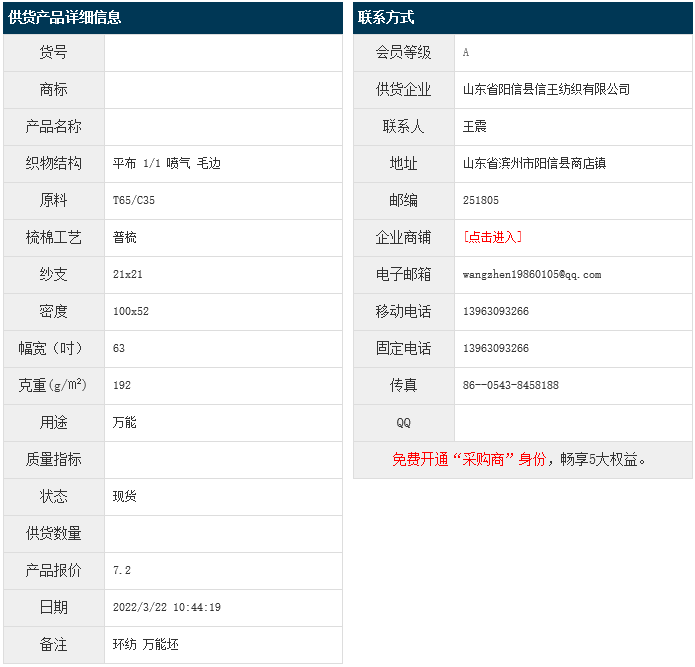Click the empty QQ field cell
This screenshot has width=695, height=667.
[x=572, y=422]
